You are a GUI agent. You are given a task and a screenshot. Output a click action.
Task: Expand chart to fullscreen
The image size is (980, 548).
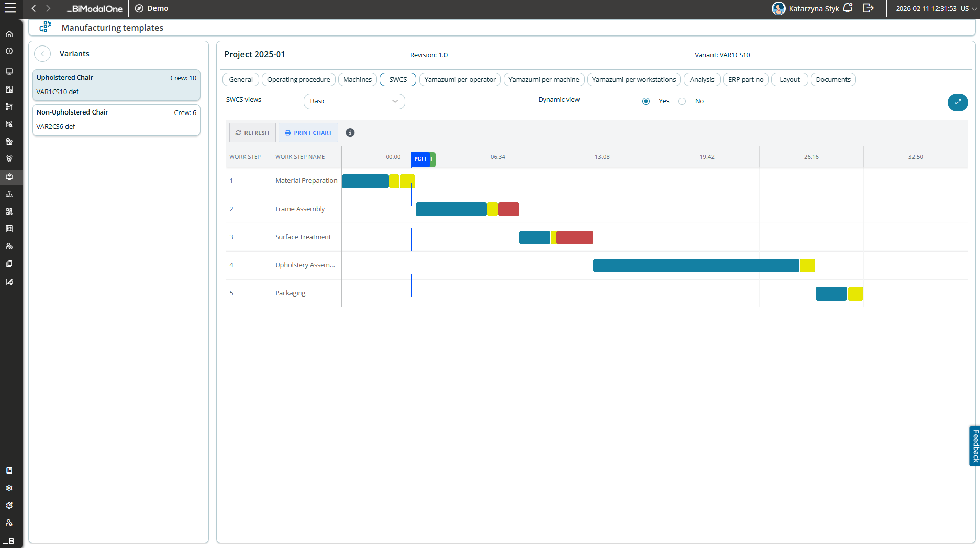957,102
